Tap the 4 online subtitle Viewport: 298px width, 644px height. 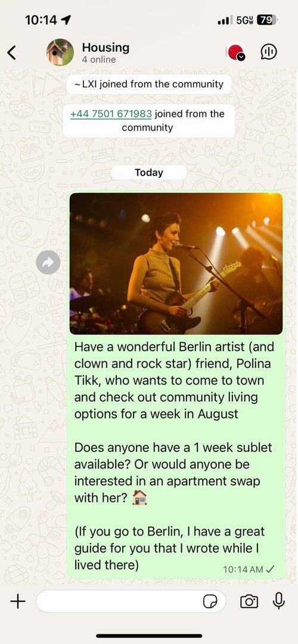click(x=99, y=60)
